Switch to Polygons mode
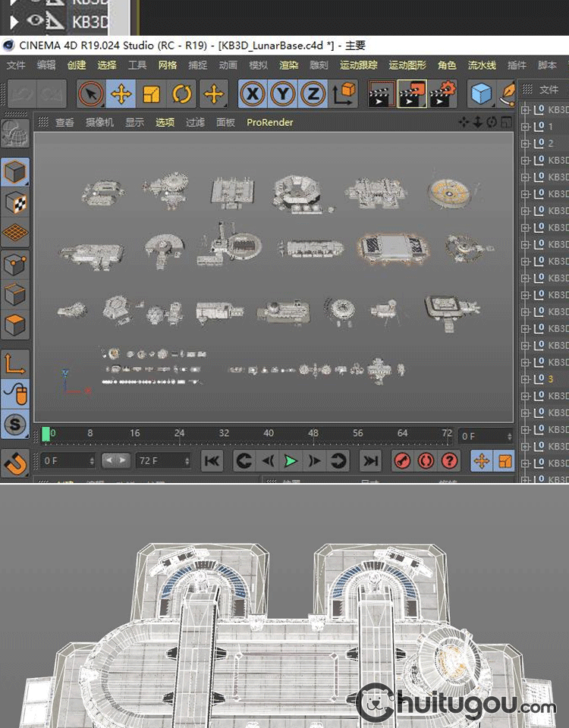The image size is (569, 728). click(15, 325)
